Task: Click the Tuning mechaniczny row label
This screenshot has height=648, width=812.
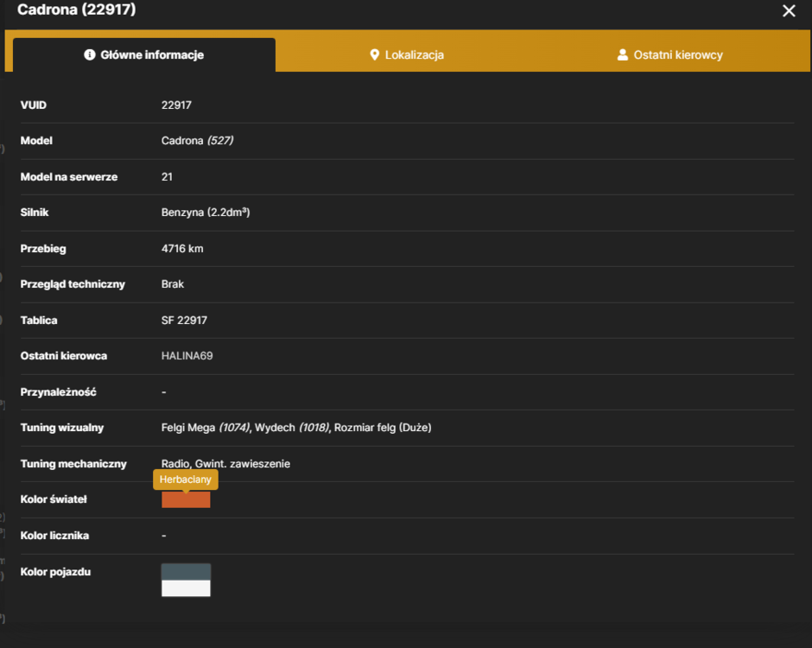Action: 73,464
